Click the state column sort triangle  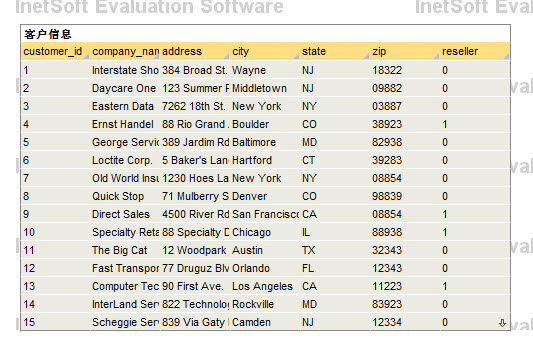(366, 57)
